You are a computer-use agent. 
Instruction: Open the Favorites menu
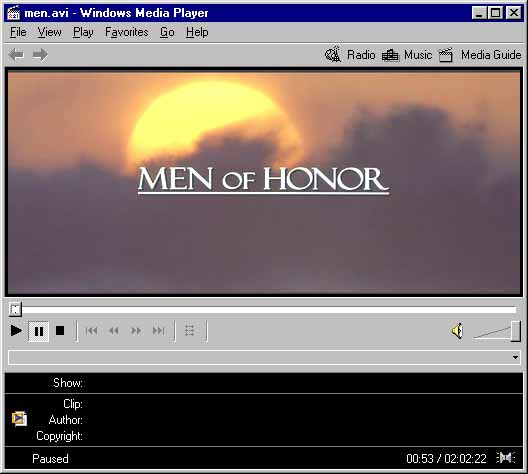tap(127, 32)
